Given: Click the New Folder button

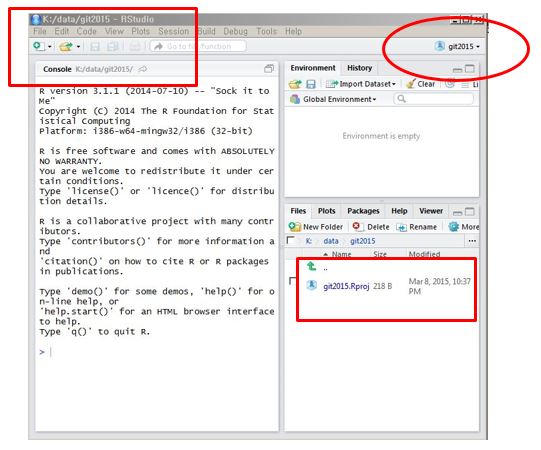Looking at the screenshot, I should tap(316, 227).
